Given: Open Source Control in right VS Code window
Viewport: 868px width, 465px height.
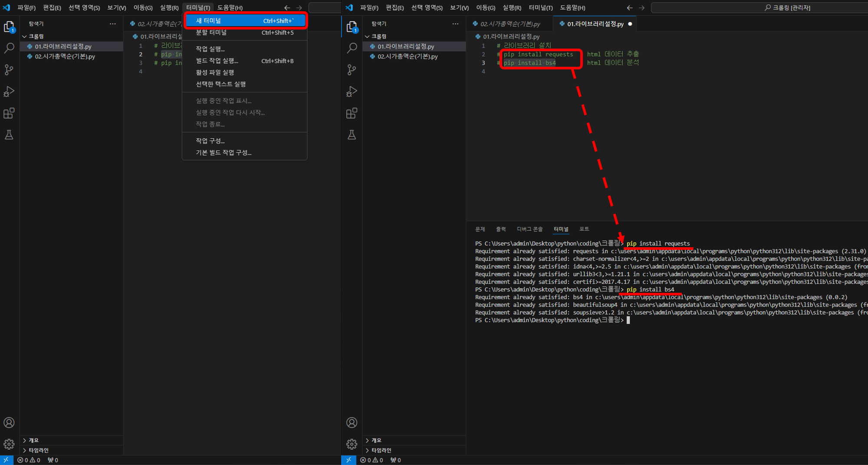Looking at the screenshot, I should click(x=352, y=70).
